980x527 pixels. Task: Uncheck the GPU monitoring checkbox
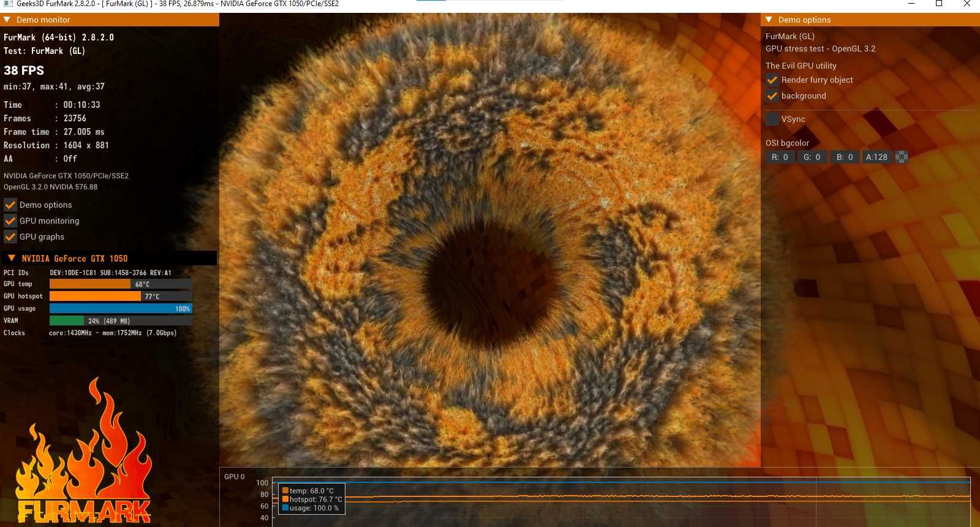[10, 221]
